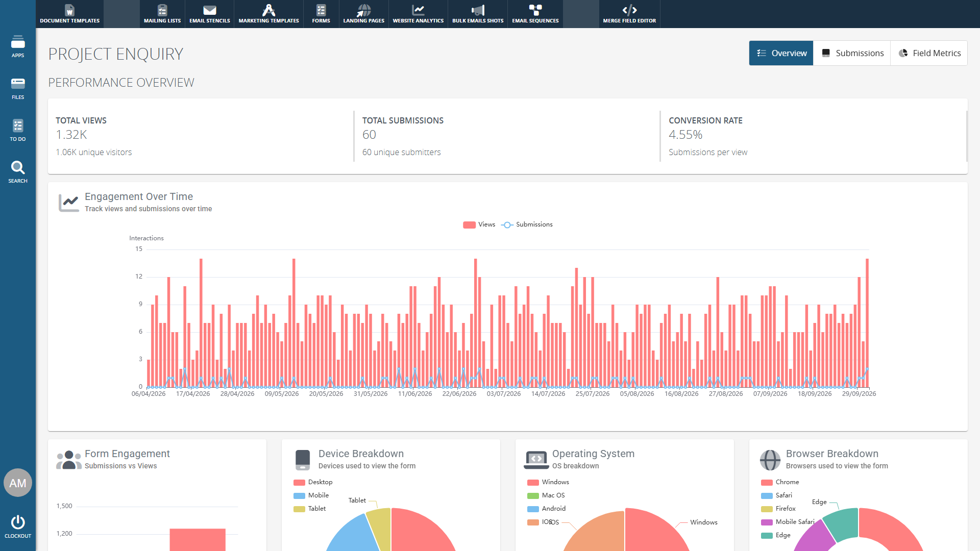Screen dimensions: 980x551
Task: Go to Email Stencils
Action: 210,14
